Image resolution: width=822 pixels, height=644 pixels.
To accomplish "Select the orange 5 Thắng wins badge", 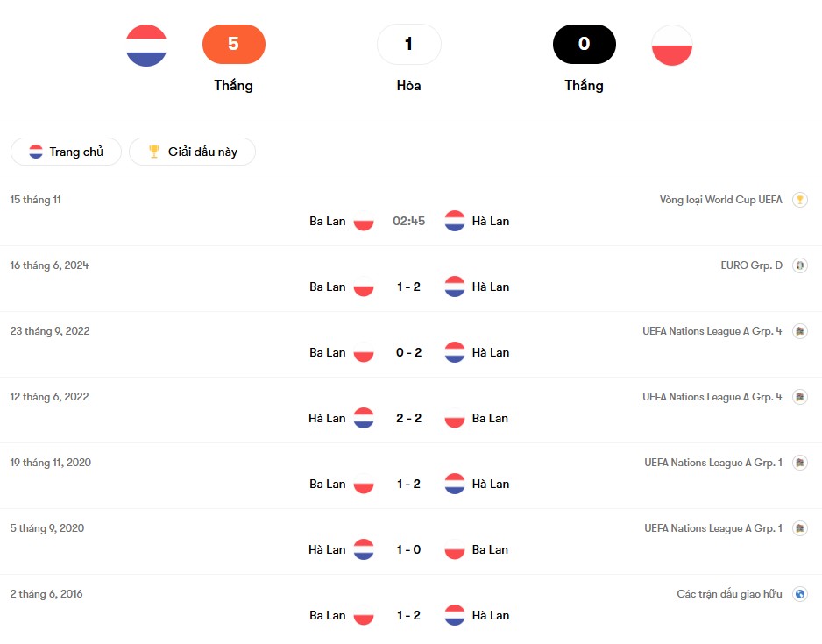I will pyautogui.click(x=234, y=44).
